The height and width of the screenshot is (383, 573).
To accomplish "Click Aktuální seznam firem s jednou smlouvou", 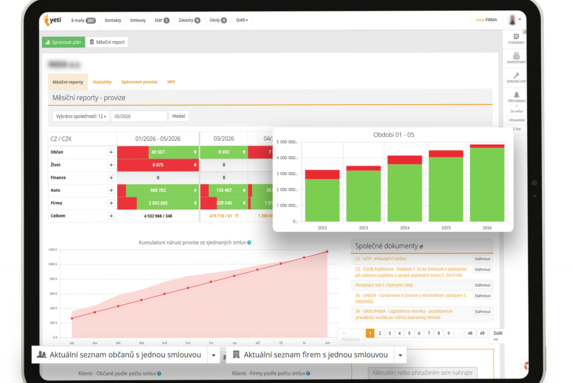I will [x=310, y=355].
